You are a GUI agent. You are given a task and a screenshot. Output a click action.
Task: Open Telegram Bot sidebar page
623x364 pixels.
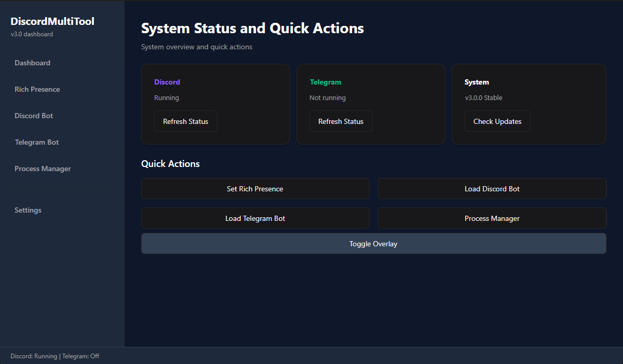(x=37, y=142)
